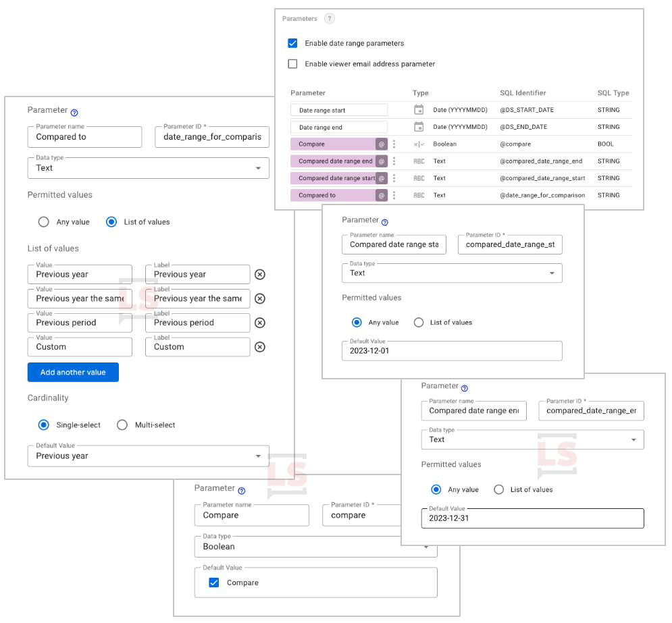Screen dimensions: 672x623
Task: Open Boolean Data type dropdown in Compare panel
Action: point(316,547)
